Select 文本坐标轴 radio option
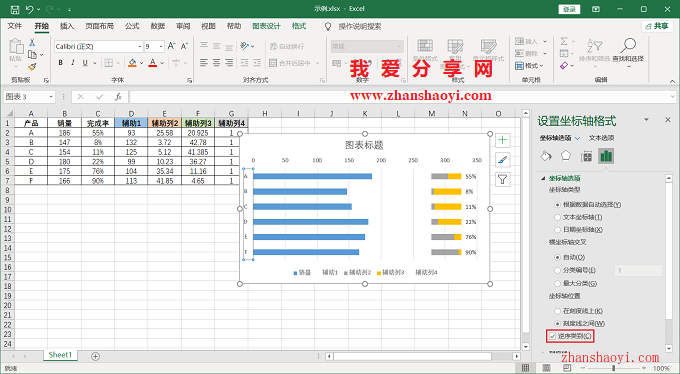This screenshot has height=374, width=680. (x=558, y=217)
